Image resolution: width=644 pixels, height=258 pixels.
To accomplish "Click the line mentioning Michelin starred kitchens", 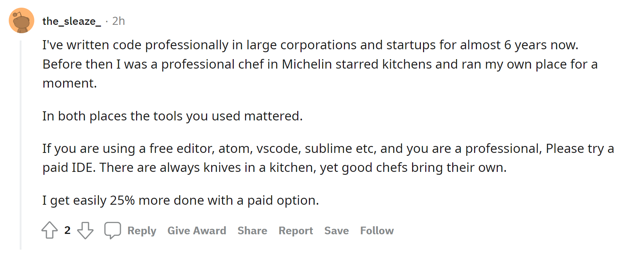I will click(x=320, y=64).
